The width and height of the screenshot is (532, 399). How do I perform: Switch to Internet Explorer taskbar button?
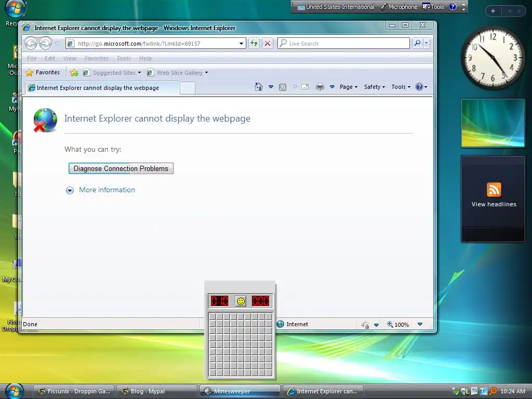[323, 391]
